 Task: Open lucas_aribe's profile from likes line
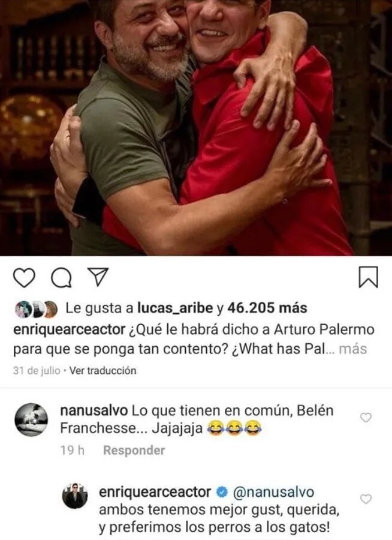(x=175, y=308)
